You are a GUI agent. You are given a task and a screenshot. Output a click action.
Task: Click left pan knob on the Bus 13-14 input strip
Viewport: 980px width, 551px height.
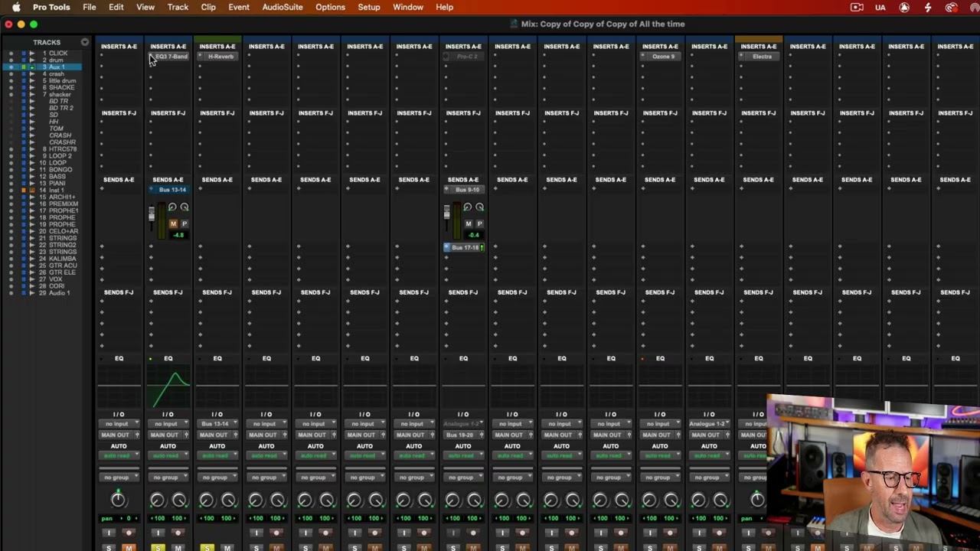[x=207, y=500]
